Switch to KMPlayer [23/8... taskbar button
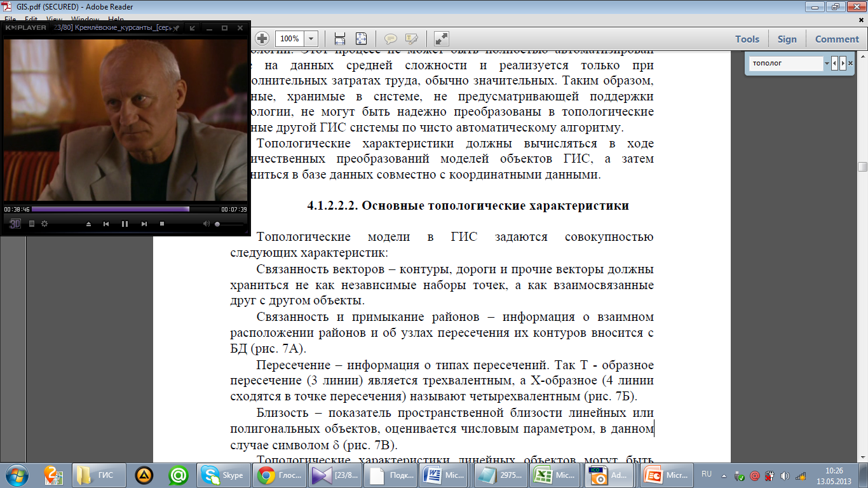The height and width of the screenshot is (488, 868). click(x=335, y=475)
